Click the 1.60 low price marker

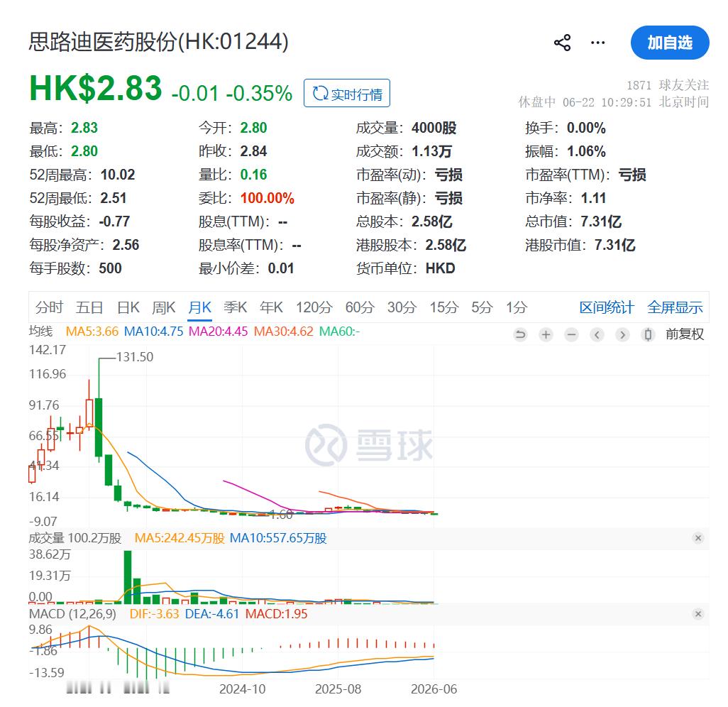pyautogui.click(x=282, y=514)
